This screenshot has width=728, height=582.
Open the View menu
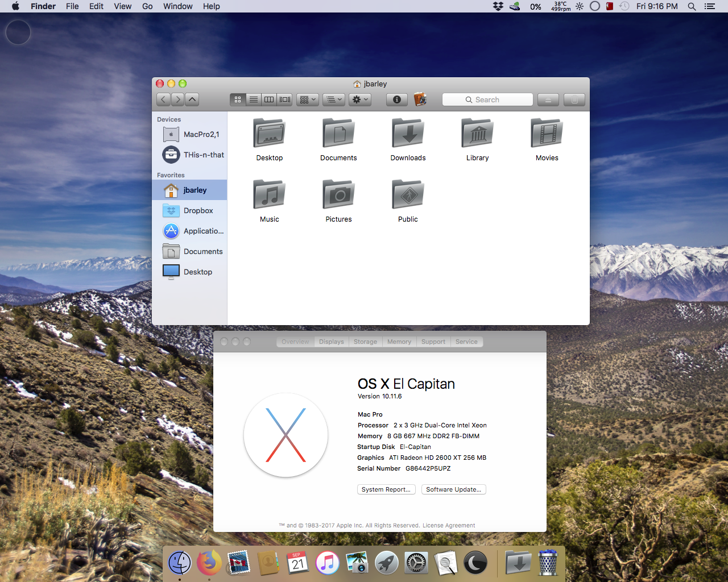click(x=123, y=6)
